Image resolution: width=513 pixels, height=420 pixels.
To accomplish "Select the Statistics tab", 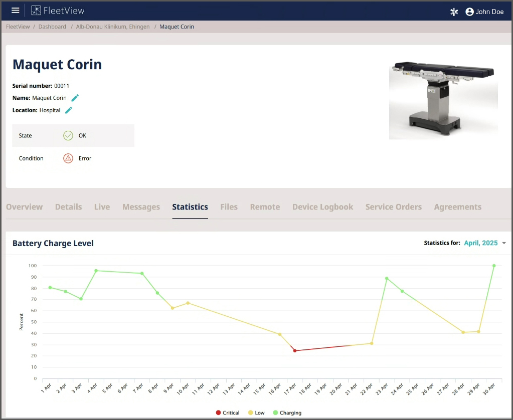I will tap(190, 207).
